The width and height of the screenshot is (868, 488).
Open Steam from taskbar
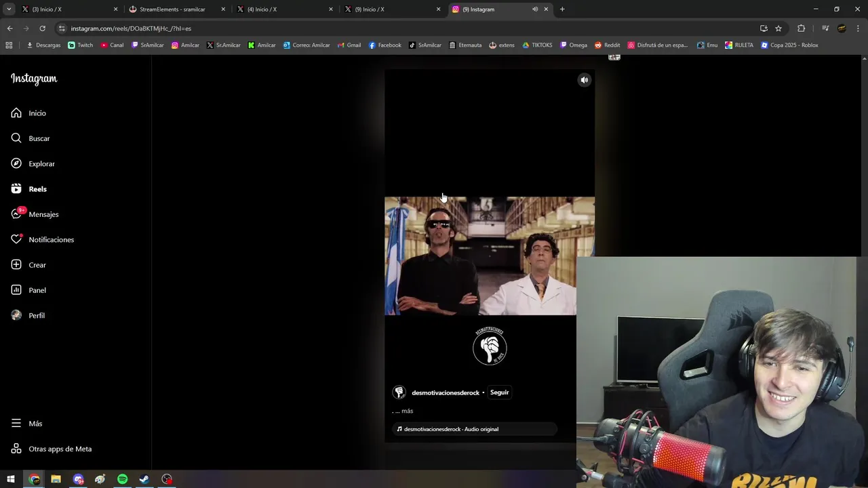tap(144, 479)
